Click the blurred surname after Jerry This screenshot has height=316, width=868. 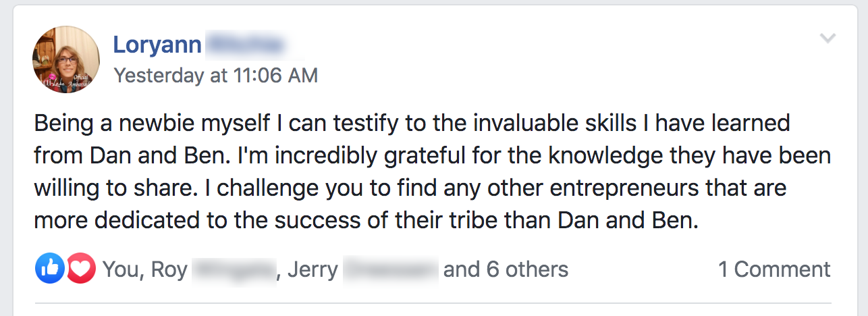coord(391,270)
